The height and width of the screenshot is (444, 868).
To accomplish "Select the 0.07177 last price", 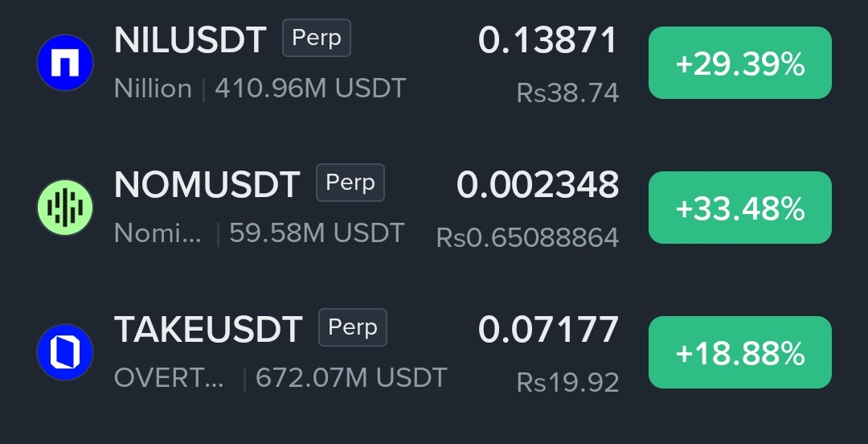I will tap(548, 330).
